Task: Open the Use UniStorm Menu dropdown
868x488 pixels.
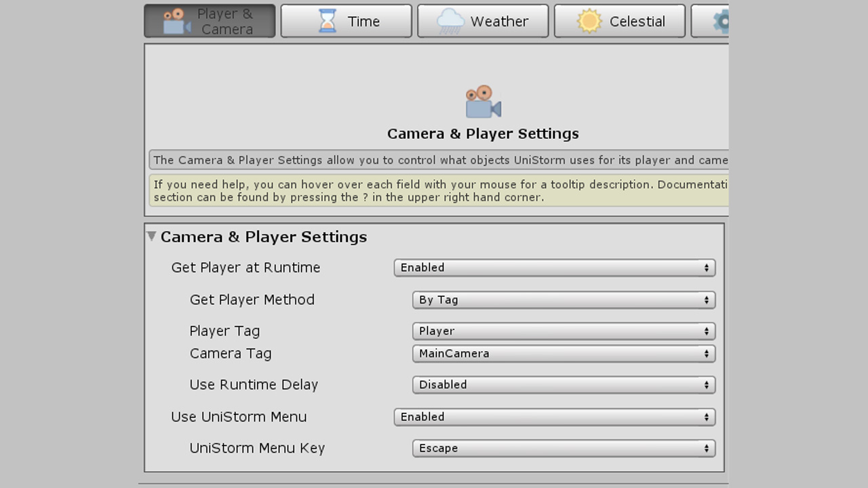Action: pyautogui.click(x=555, y=417)
